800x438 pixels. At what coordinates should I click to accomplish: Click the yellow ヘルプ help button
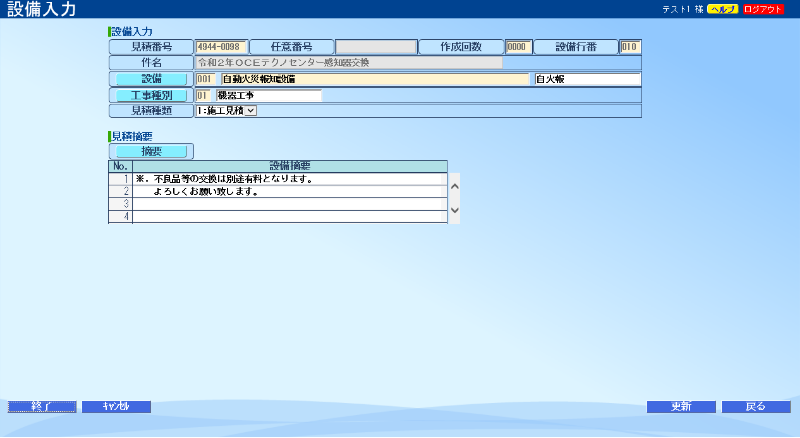723,9
